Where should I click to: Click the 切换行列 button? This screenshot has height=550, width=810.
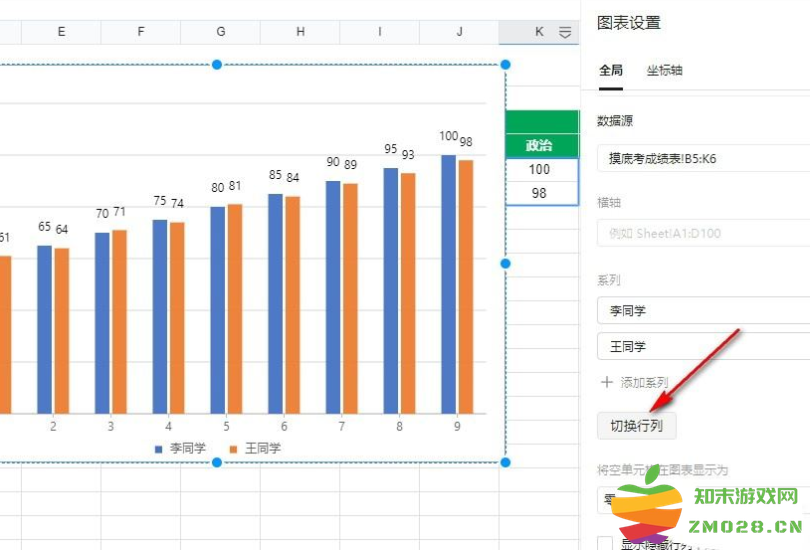(x=636, y=426)
